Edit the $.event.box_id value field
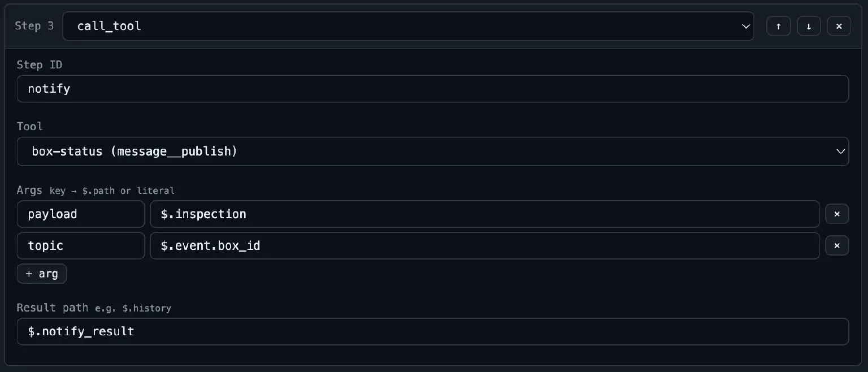This screenshot has height=372, width=868. point(485,246)
